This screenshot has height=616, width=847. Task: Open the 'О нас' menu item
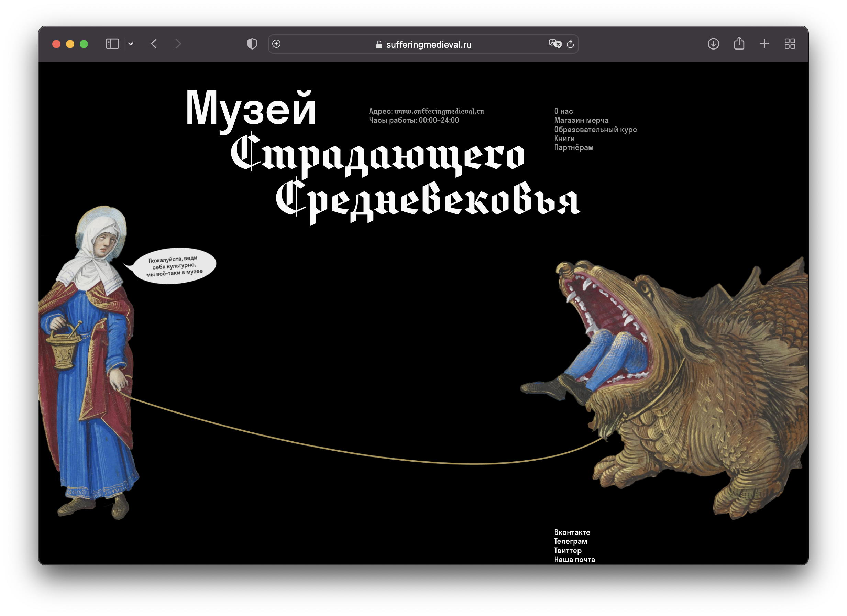[x=563, y=111]
